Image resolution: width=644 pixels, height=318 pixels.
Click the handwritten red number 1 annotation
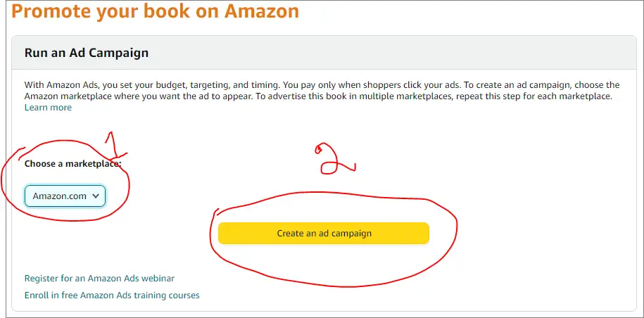pyautogui.click(x=115, y=144)
